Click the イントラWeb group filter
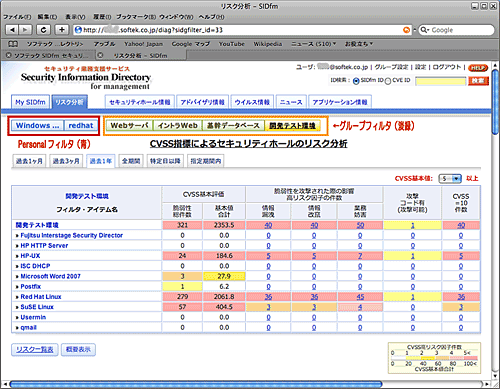The height and width of the screenshot is (389, 500). (178, 126)
